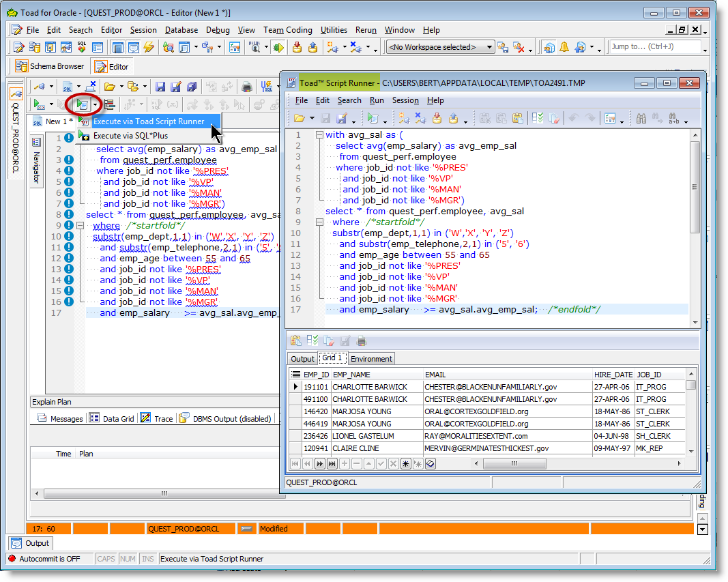Click the Execute statement green arrow icon
728x582 pixels.
tap(38, 104)
